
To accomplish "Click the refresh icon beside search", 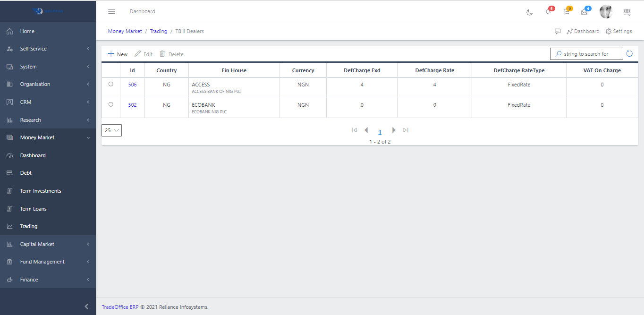I will [x=629, y=54].
